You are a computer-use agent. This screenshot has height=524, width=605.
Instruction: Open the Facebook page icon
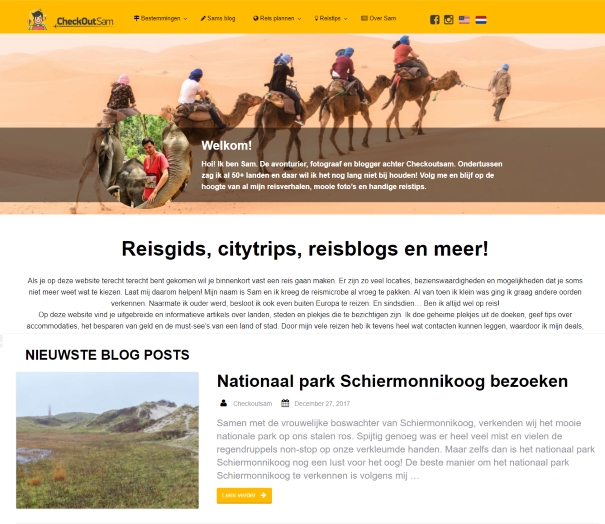coord(434,20)
